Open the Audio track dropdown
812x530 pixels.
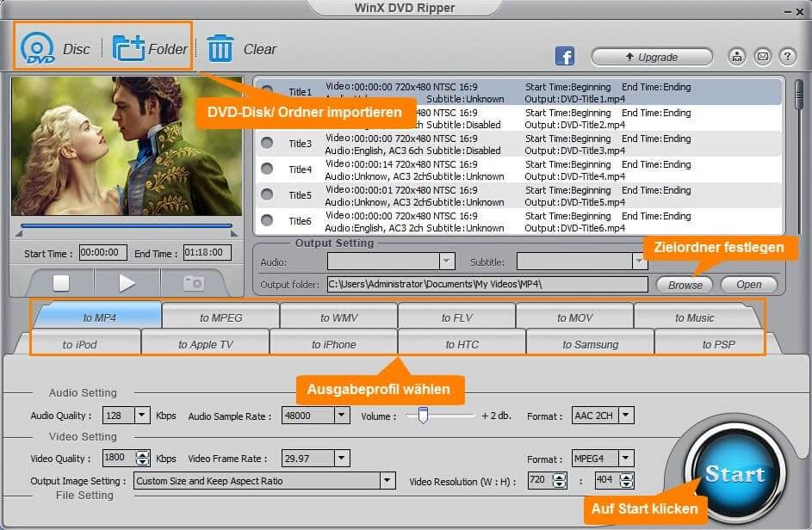coord(447,262)
